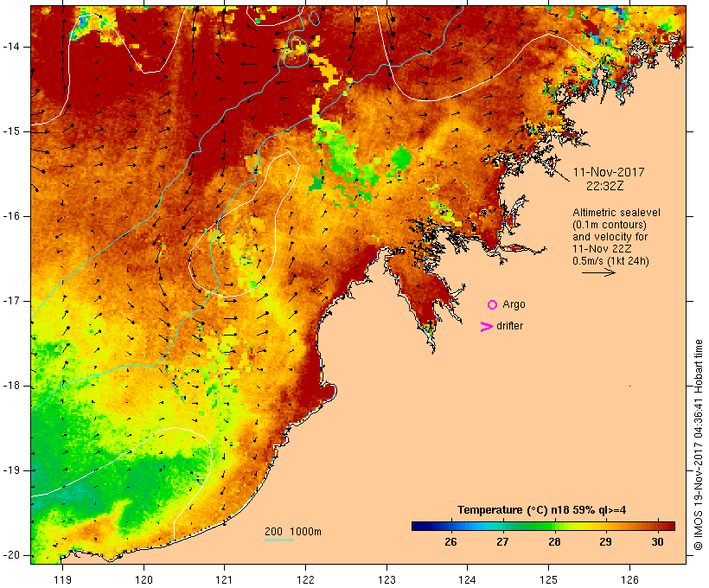Viewport: 709px width, 588px height.
Task: Click the '11-Nov-2017' date label
Action: [608, 172]
